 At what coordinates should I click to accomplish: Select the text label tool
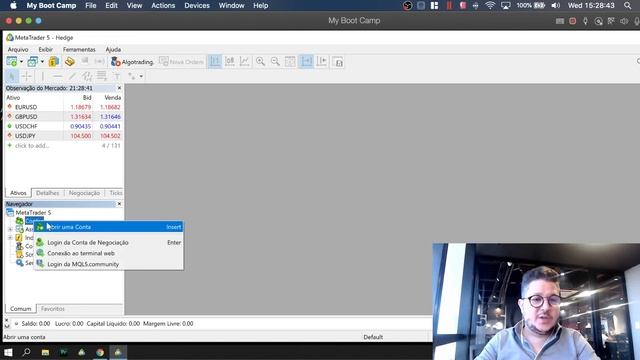point(117,76)
